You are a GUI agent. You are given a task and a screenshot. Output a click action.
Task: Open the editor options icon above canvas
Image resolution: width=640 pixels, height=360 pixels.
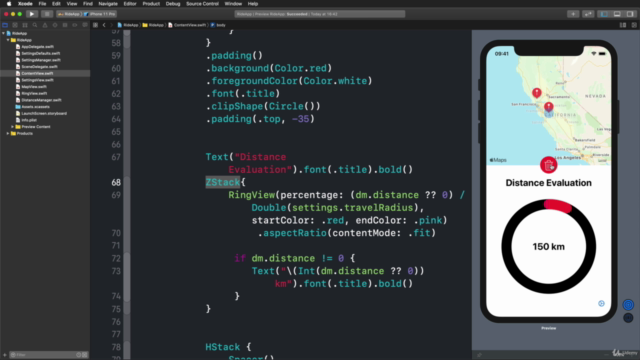tap(623, 25)
